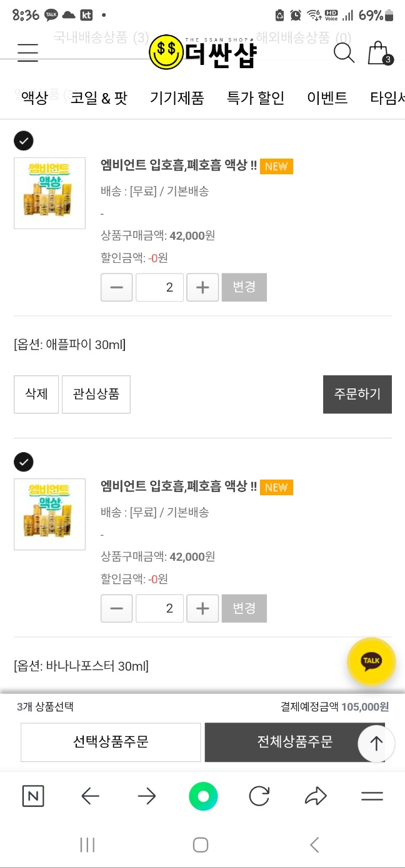This screenshot has height=868, width=405.
Task: Uncheck the 애플파이 30ml item checkbox
Action: point(24,141)
